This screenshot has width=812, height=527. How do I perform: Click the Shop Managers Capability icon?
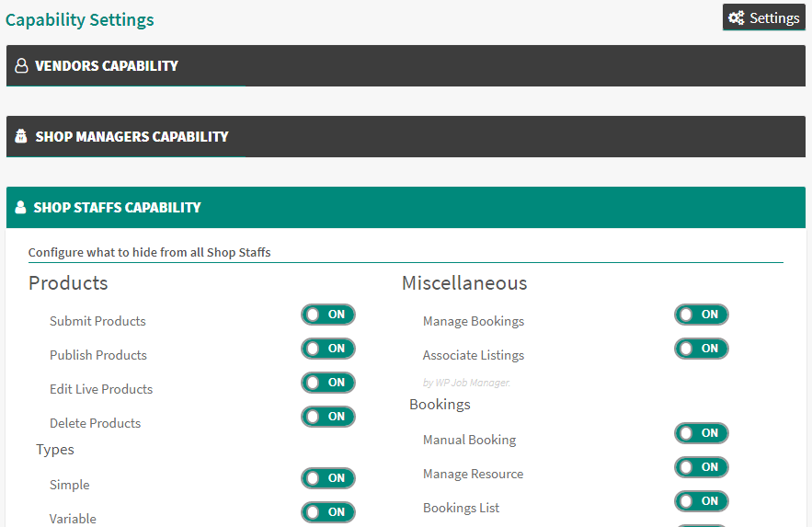(x=21, y=136)
